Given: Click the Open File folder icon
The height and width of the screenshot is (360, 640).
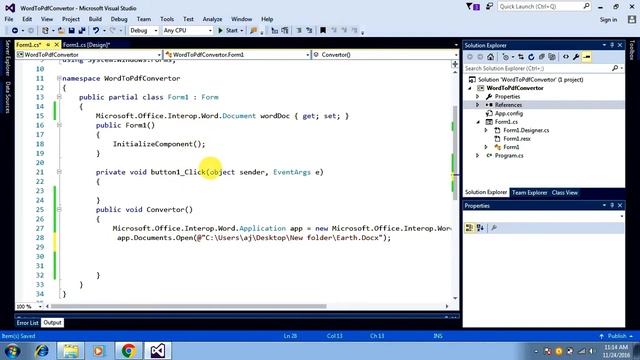Looking at the screenshot, I should click(61, 31).
